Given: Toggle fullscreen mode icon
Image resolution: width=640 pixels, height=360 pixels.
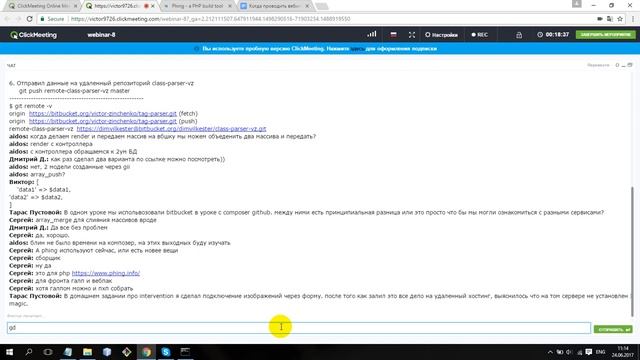Looking at the screenshot, I should coord(412,35).
